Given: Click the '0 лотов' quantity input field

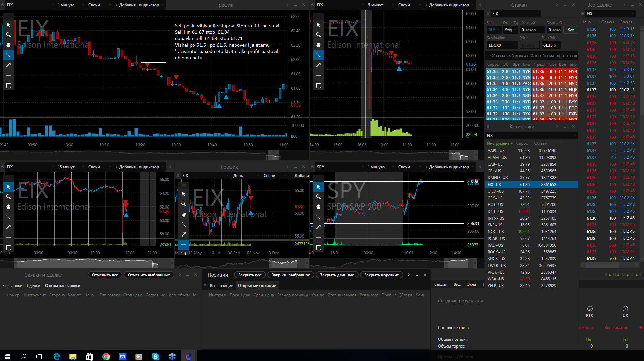Looking at the screenshot, I should (532, 30).
